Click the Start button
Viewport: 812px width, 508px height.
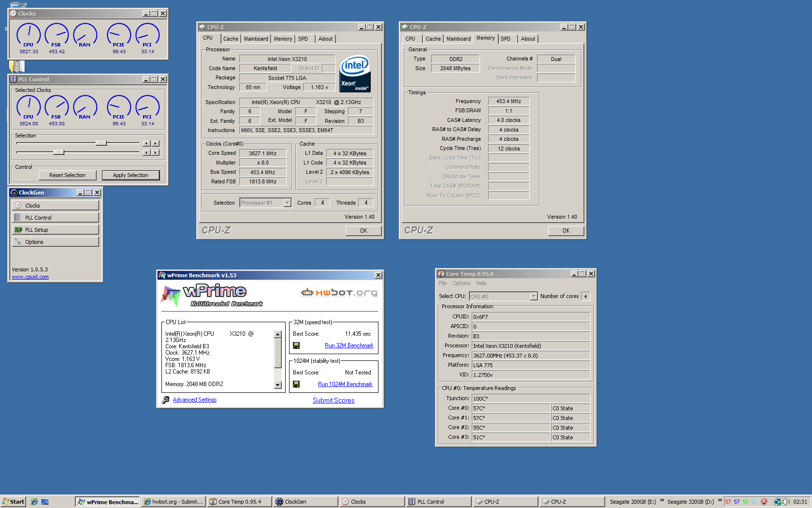point(13,502)
